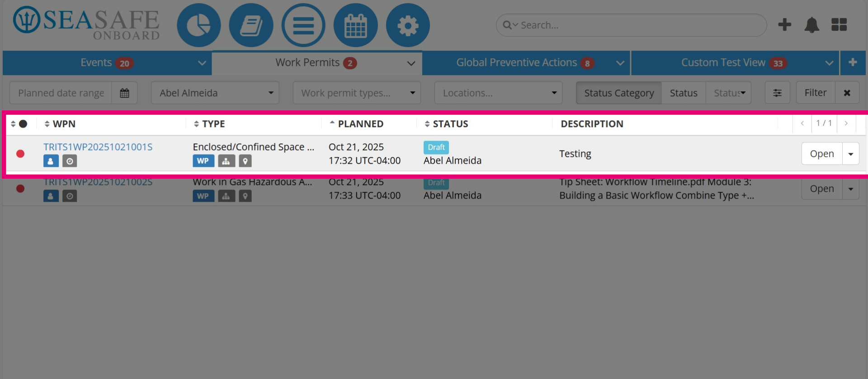This screenshot has height=379, width=868.
Task: Open the Locations dropdown
Action: [498, 93]
